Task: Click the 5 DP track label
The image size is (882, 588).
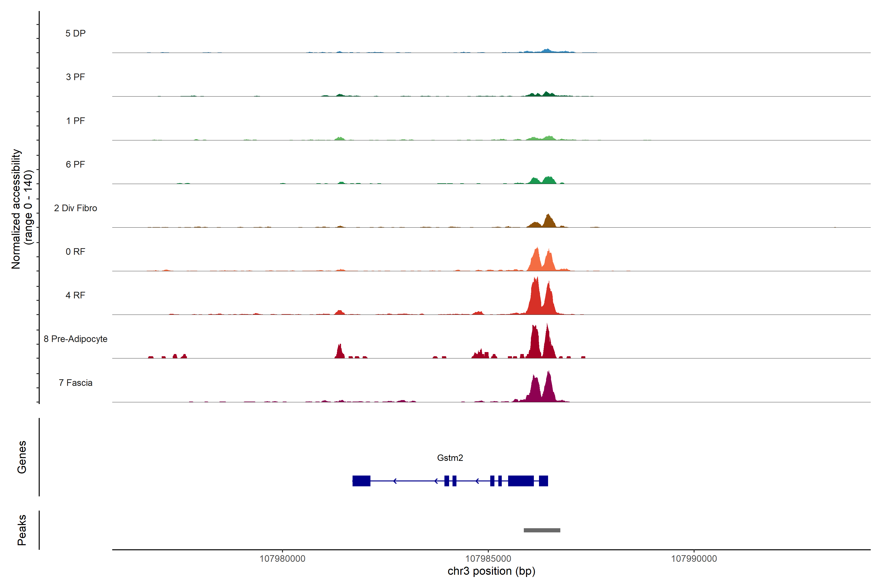Action: point(75,33)
